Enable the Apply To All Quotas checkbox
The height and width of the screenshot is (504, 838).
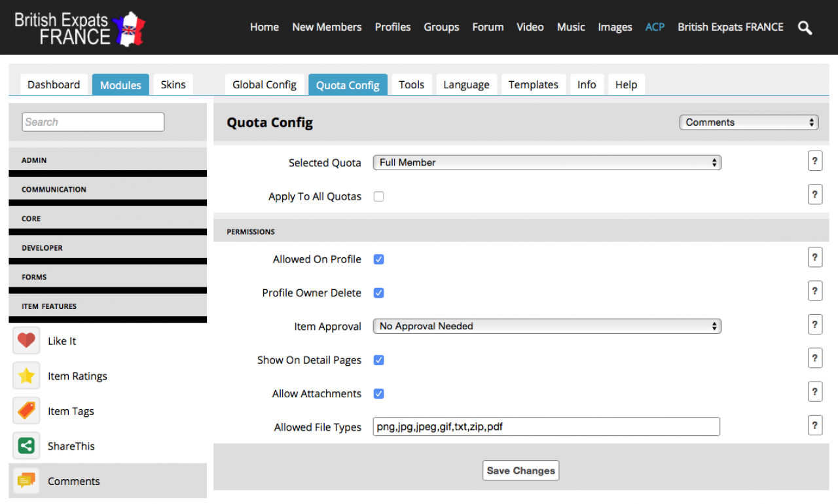point(378,196)
